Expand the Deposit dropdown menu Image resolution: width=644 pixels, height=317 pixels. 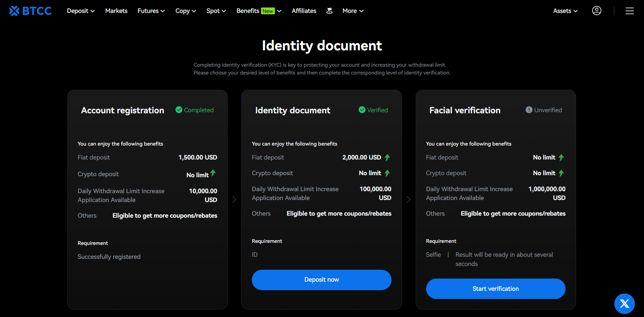pos(81,11)
